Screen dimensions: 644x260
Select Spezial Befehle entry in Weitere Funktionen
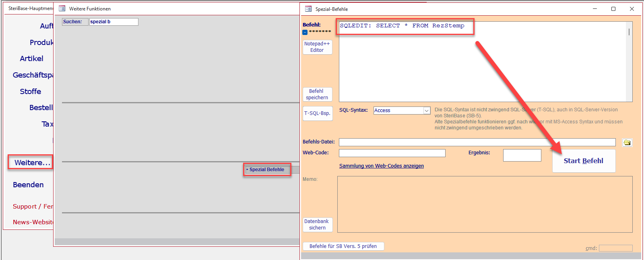click(266, 170)
